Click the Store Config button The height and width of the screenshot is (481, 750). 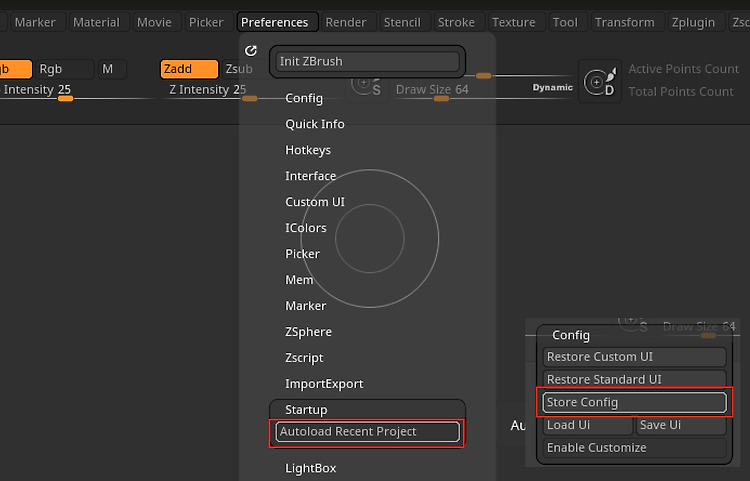click(x=634, y=402)
